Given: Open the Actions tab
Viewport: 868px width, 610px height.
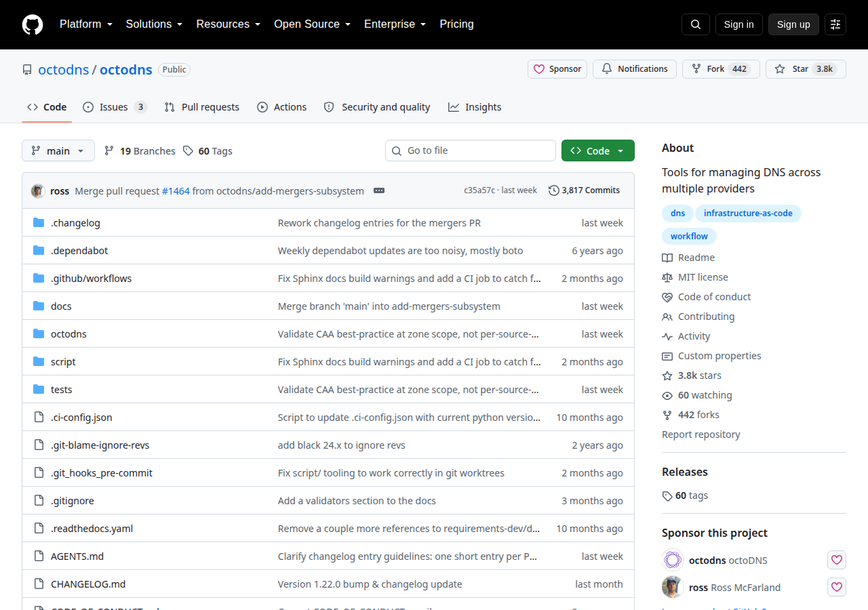Looking at the screenshot, I should [282, 107].
